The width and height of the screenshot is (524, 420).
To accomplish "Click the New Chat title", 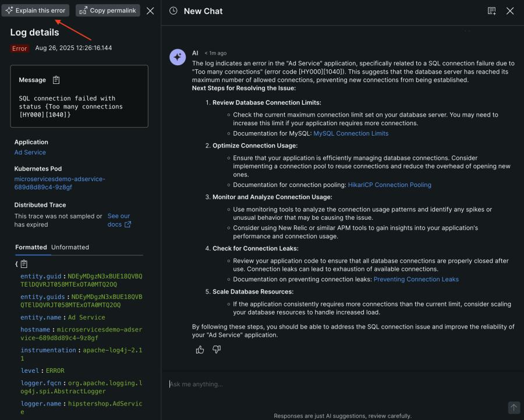I will pyautogui.click(x=203, y=11).
